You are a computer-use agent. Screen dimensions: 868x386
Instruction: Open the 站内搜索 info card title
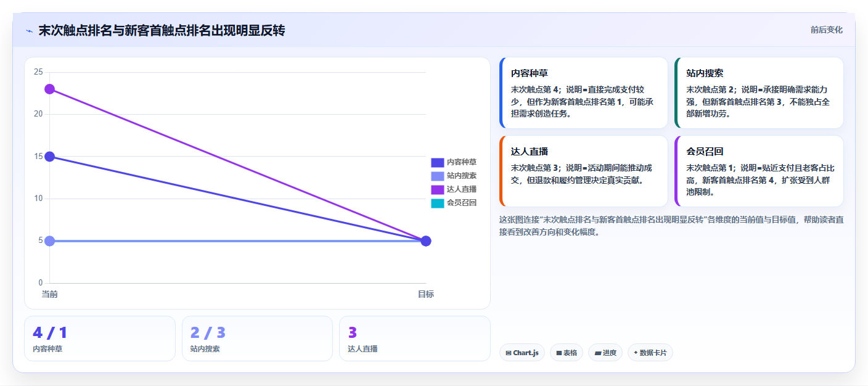pos(705,73)
